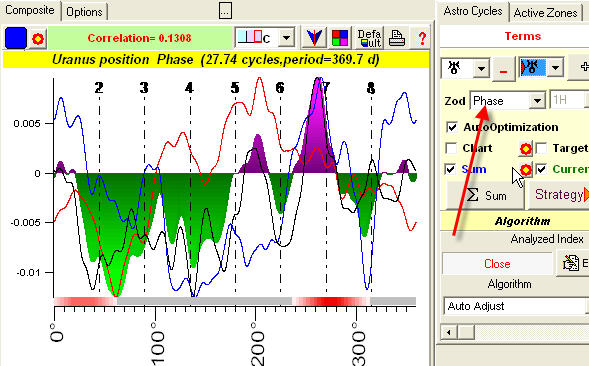Screen dimensions: 589x366
Task: Open the Active Zones tab
Action: point(545,12)
